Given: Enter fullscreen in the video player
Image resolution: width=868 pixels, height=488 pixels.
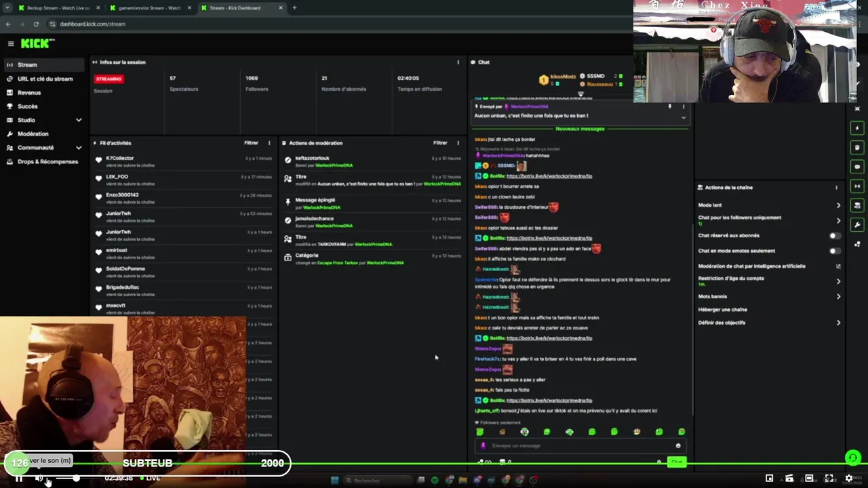Looking at the screenshot, I should [x=829, y=478].
